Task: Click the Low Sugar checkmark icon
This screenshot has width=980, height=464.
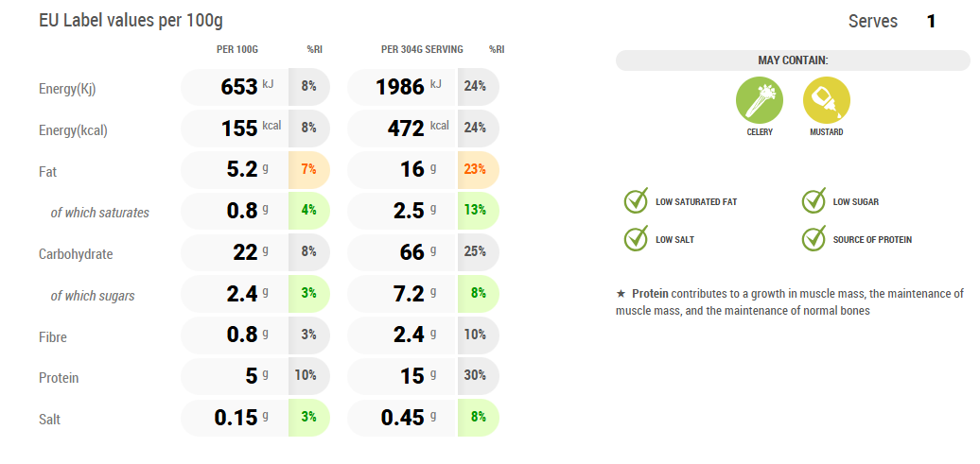Action: click(x=814, y=200)
